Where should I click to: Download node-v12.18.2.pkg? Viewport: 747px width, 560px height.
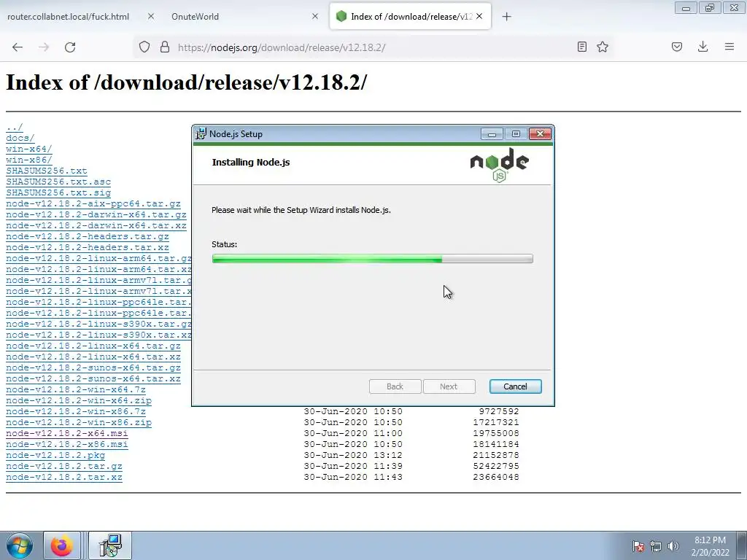point(55,456)
